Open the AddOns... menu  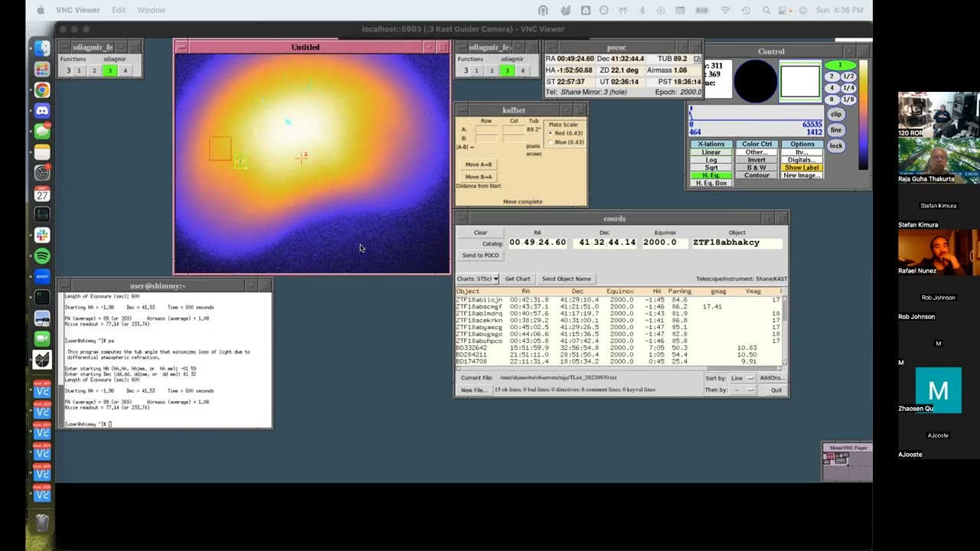pyautogui.click(x=772, y=378)
